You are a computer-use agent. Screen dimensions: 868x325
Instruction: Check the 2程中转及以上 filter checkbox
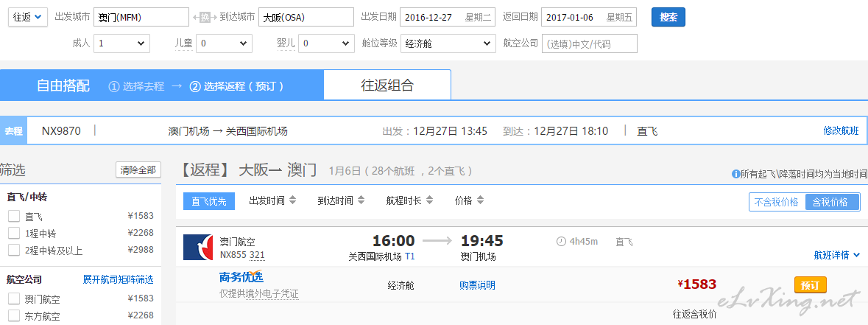tap(14, 251)
